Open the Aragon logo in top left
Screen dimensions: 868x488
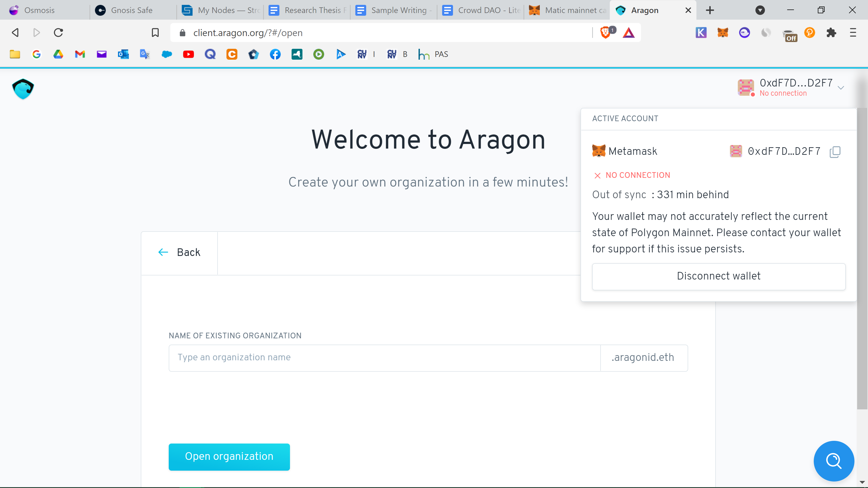(23, 89)
